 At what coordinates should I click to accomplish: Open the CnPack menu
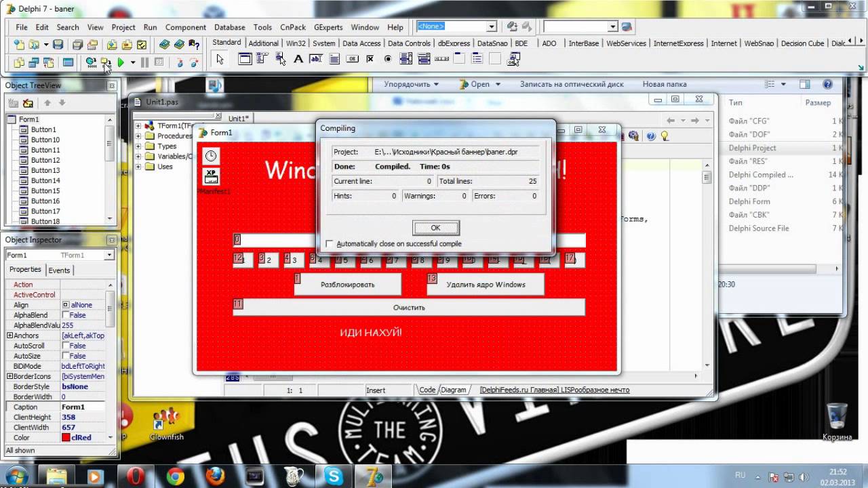tap(293, 27)
